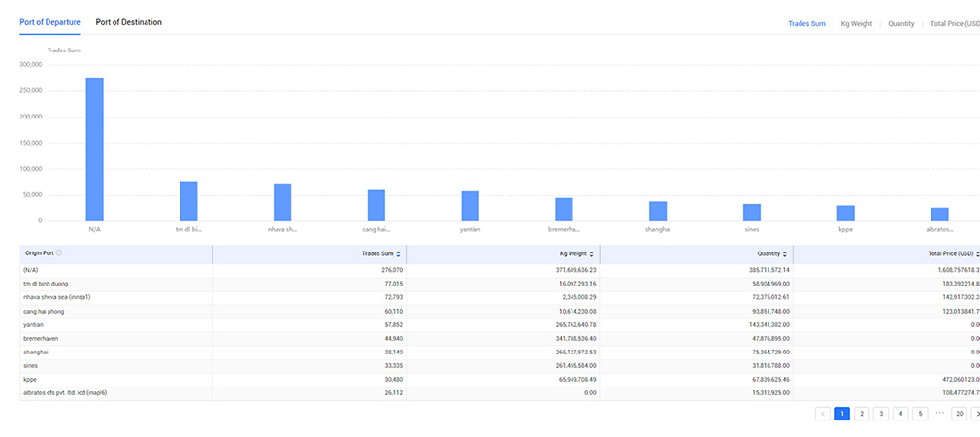Select the Port of Departure tab
Image resolution: width=980 pixels, height=437 pixels.
click(49, 22)
